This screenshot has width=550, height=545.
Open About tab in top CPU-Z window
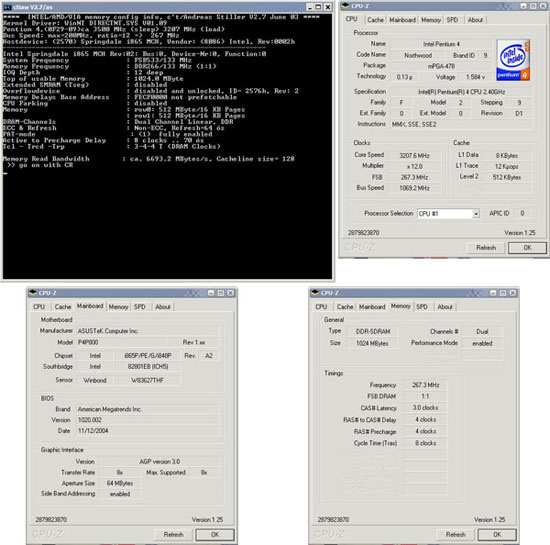click(x=475, y=20)
